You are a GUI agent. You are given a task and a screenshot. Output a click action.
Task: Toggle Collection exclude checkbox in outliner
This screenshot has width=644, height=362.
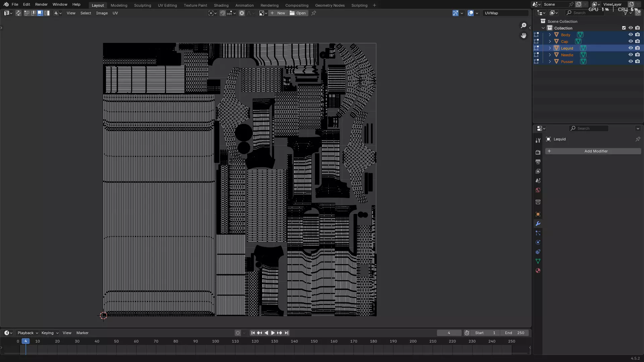coord(624,28)
